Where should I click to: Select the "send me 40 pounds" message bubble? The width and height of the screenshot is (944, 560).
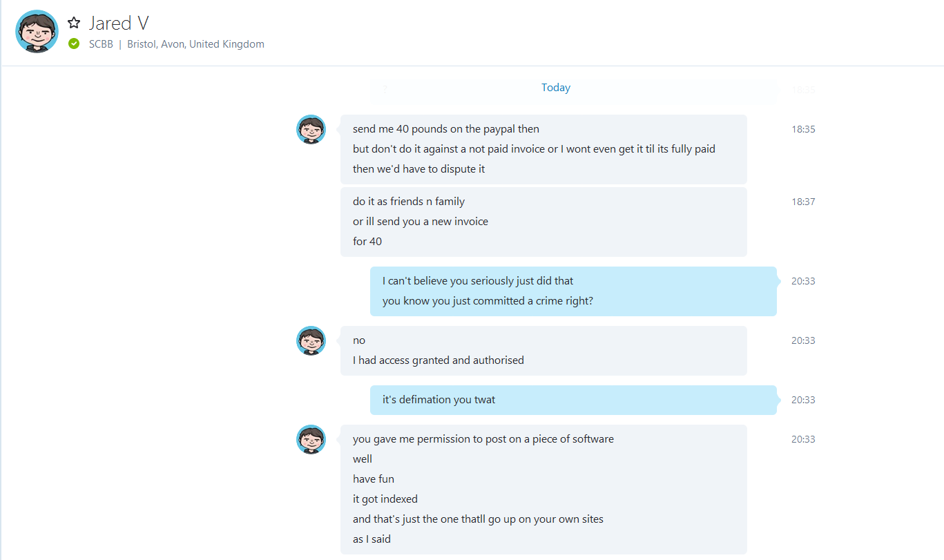543,149
